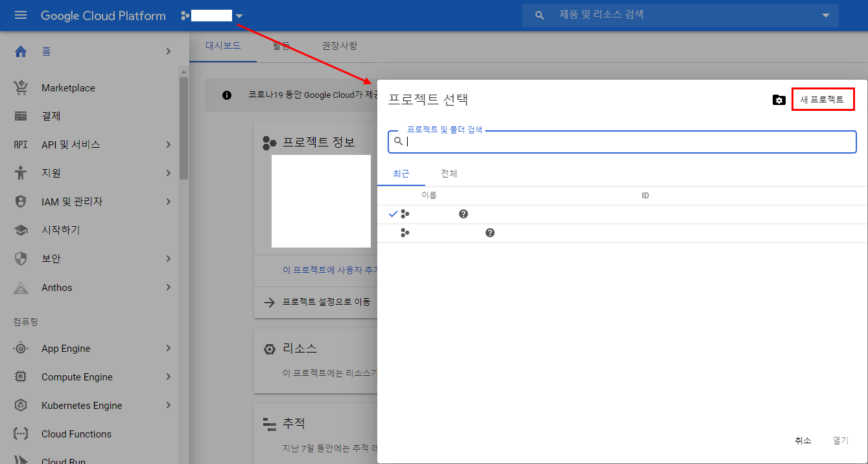Expand the Compute Engine submenu chevron
Image resolution: width=868 pixels, height=464 pixels.
click(x=168, y=377)
